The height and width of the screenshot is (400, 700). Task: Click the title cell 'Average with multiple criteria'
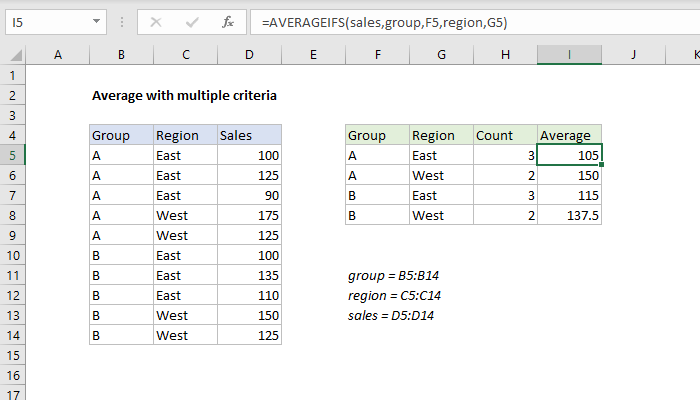coord(184,96)
